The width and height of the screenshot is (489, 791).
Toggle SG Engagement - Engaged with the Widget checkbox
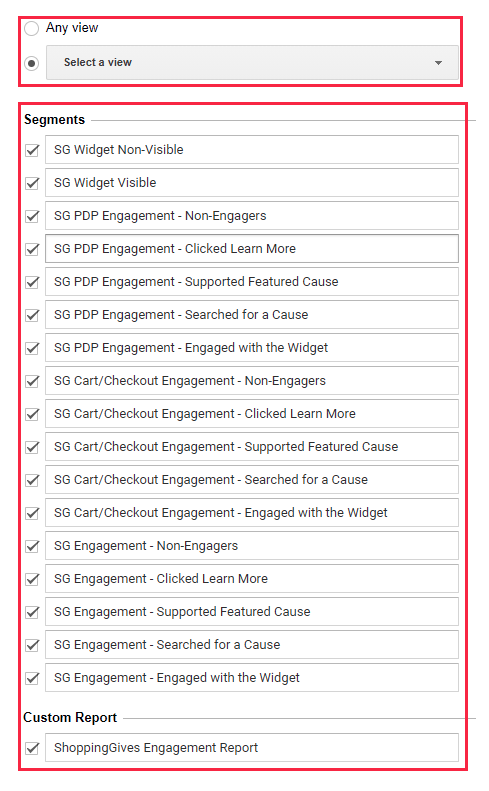click(32, 679)
